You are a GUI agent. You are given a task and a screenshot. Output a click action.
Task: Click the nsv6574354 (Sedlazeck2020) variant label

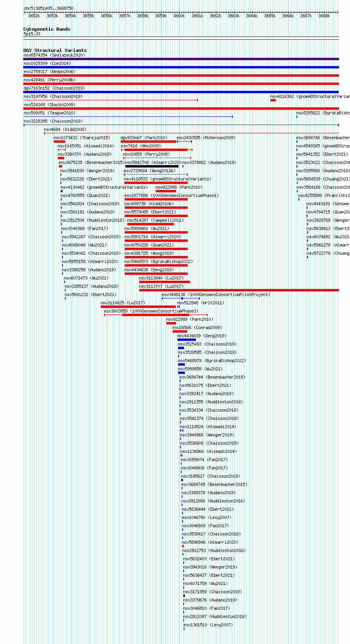click(x=54, y=55)
